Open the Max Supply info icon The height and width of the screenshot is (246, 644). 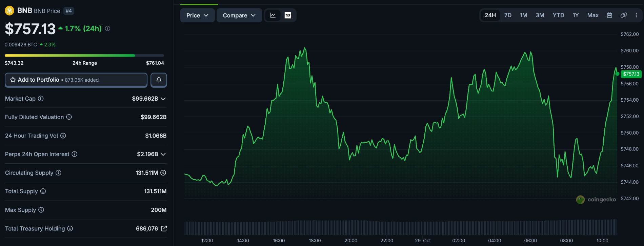41,210
